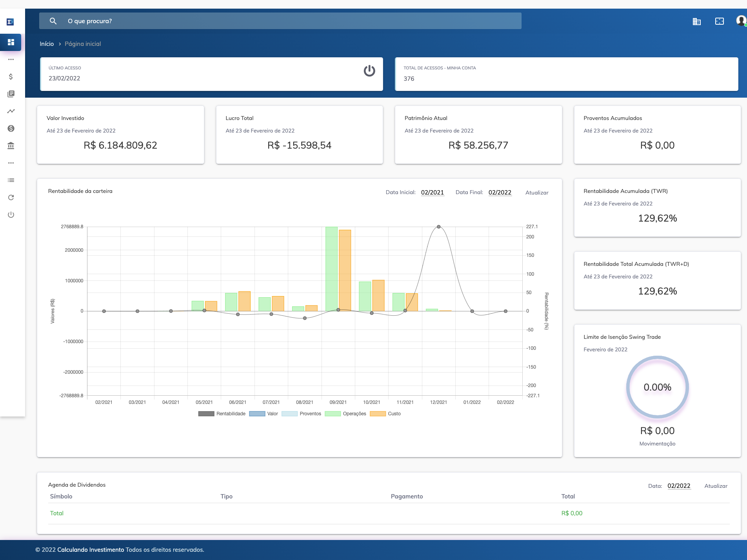Toggle Operações series in chart legend
Screen dimensions: 747x560
tap(345, 414)
